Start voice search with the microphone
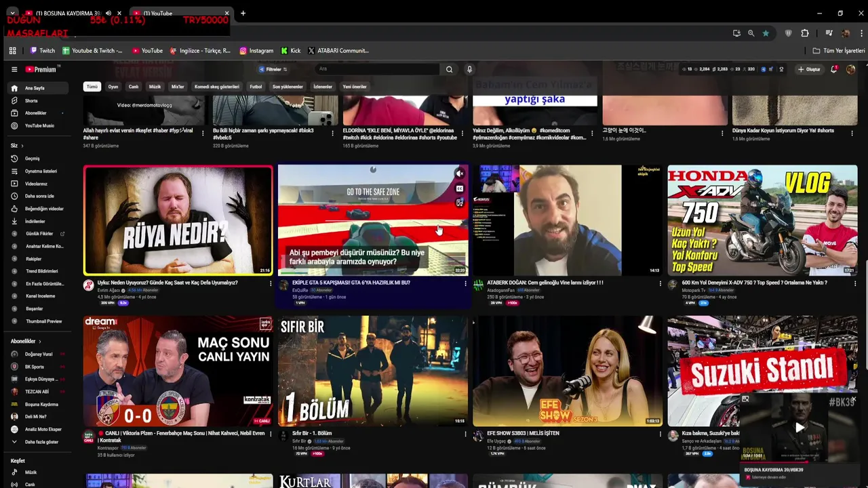Viewport: 868px width, 488px height. [x=469, y=69]
